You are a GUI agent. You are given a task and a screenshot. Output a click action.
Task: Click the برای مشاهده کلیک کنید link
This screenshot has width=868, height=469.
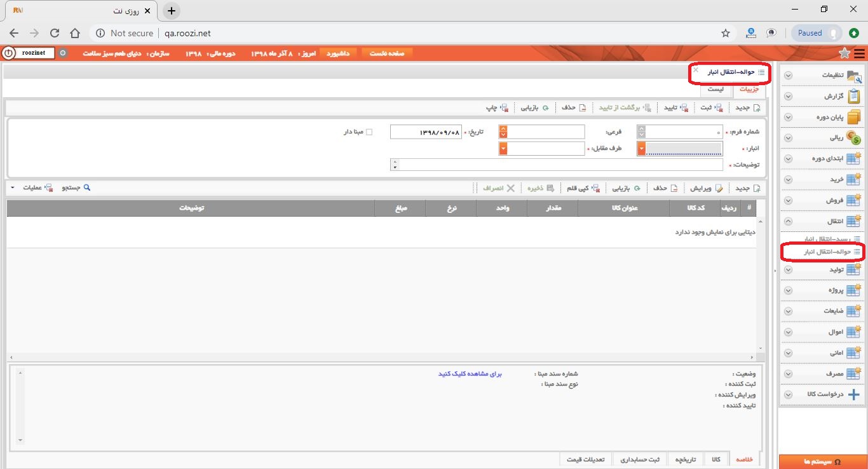pyautogui.click(x=470, y=374)
